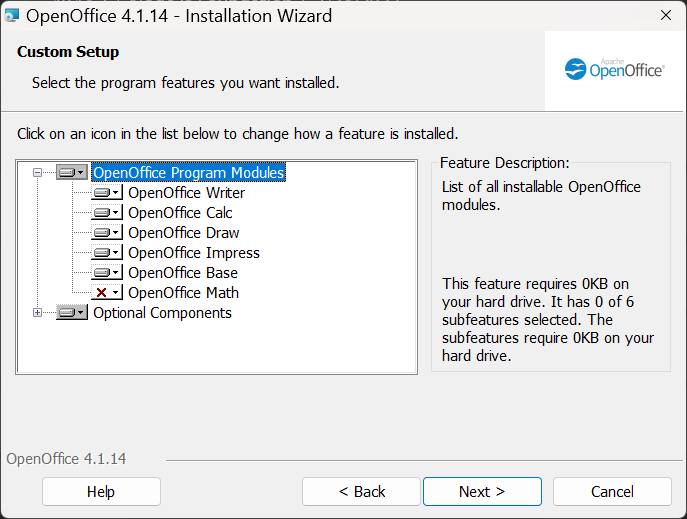687x519 pixels.
Task: Expand the Optional Components tree node
Action: (x=38, y=313)
